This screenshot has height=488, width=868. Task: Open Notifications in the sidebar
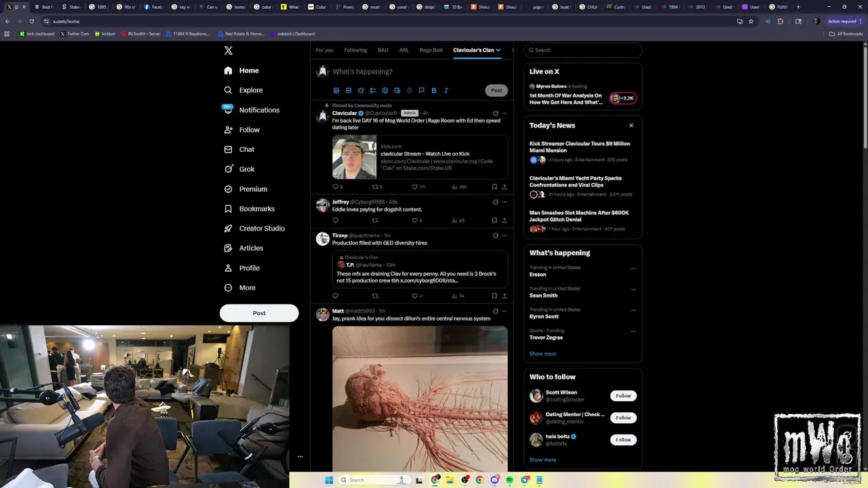[x=252, y=110]
